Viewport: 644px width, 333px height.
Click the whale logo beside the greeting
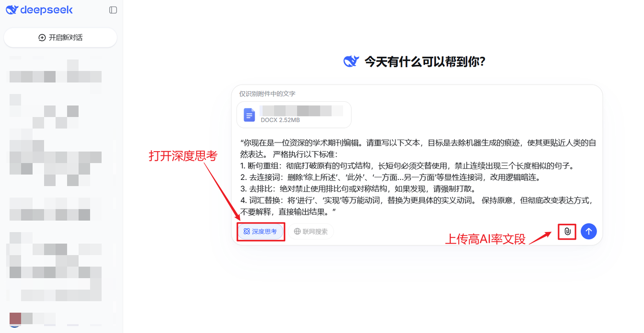(351, 61)
